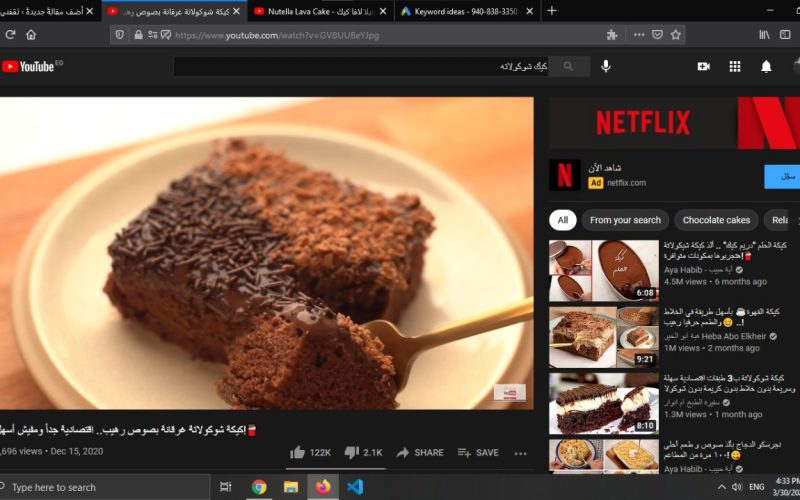
Task: Open the notifications bell
Action: pyautogui.click(x=766, y=67)
